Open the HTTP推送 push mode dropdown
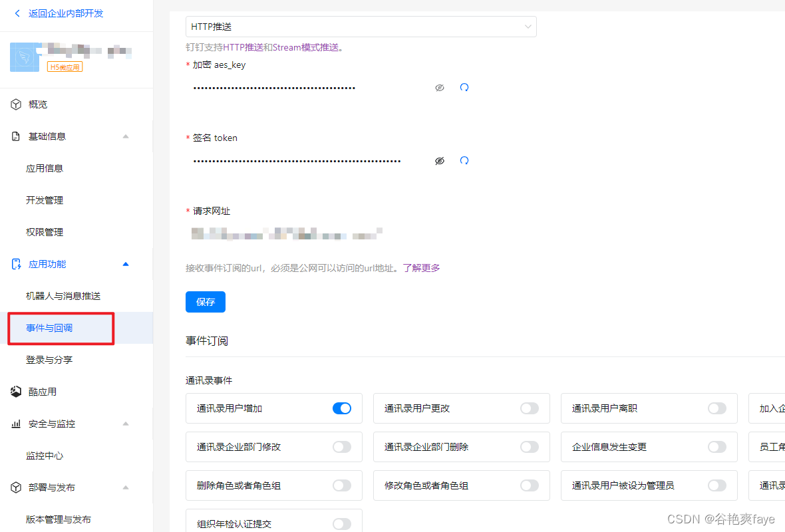Viewport: 785px width, 532px height. pyautogui.click(x=361, y=27)
